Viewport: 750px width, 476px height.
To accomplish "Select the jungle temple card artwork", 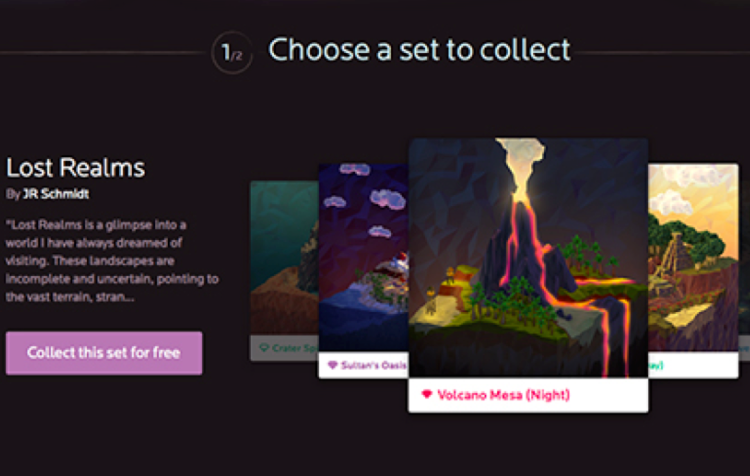I will [693, 258].
